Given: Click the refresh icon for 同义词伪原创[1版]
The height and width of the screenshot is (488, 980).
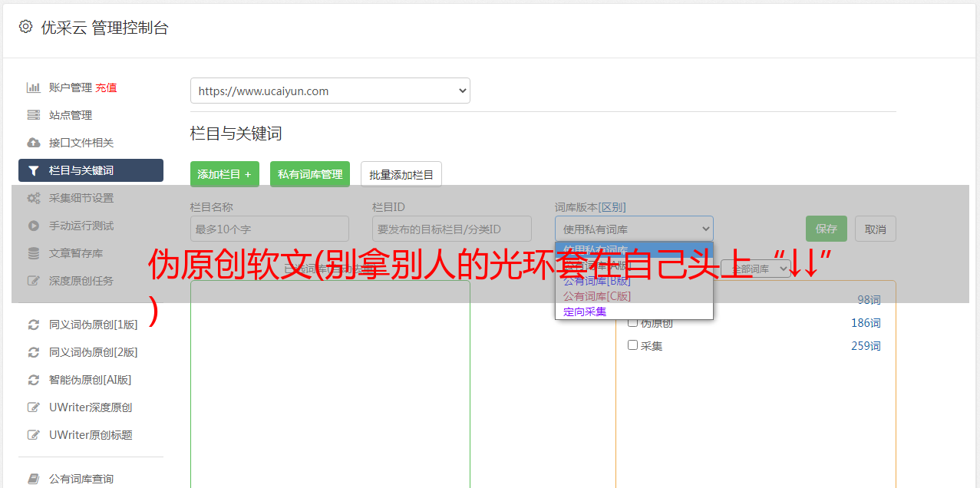Looking at the screenshot, I should [x=33, y=325].
